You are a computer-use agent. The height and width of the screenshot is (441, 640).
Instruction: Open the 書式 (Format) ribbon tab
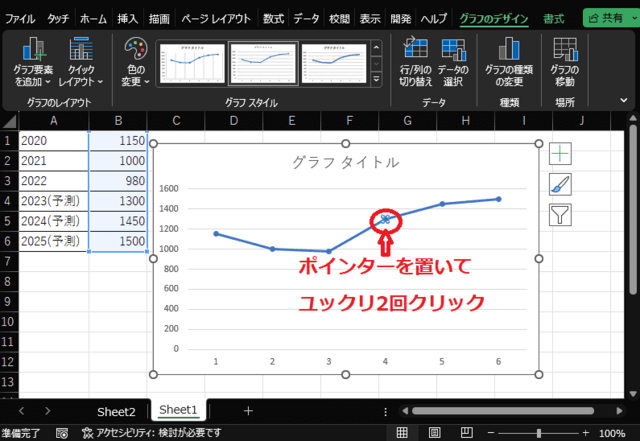click(x=552, y=18)
